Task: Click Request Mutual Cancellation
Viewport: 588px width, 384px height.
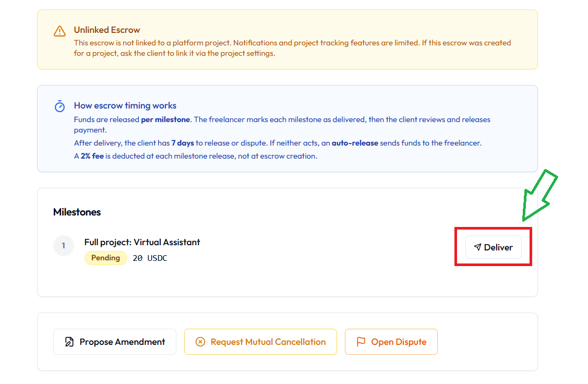Action: coord(260,342)
